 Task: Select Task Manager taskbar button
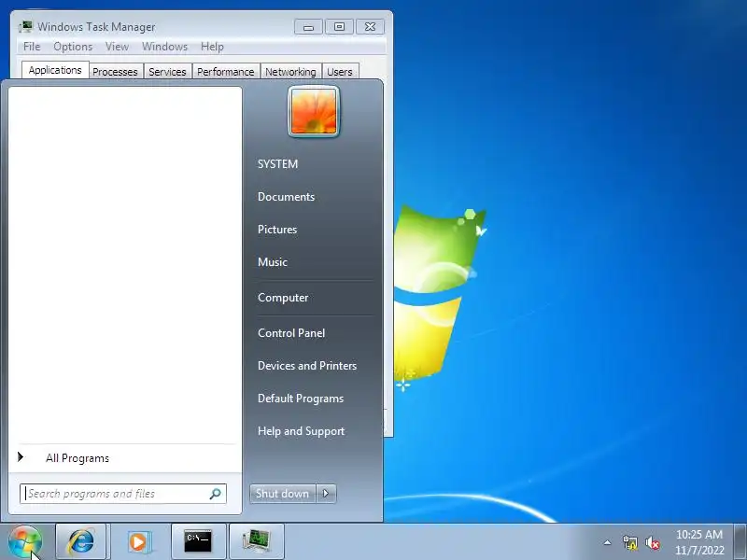click(x=257, y=541)
